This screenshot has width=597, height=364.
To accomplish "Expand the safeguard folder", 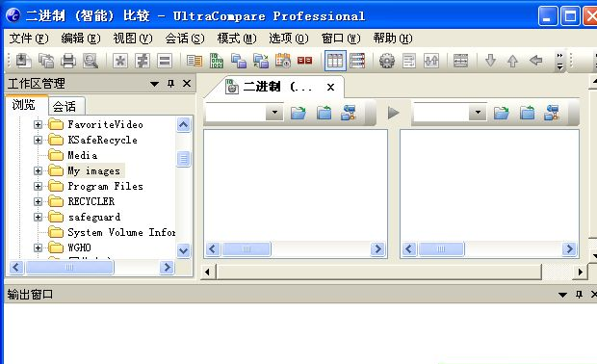I will (x=38, y=217).
